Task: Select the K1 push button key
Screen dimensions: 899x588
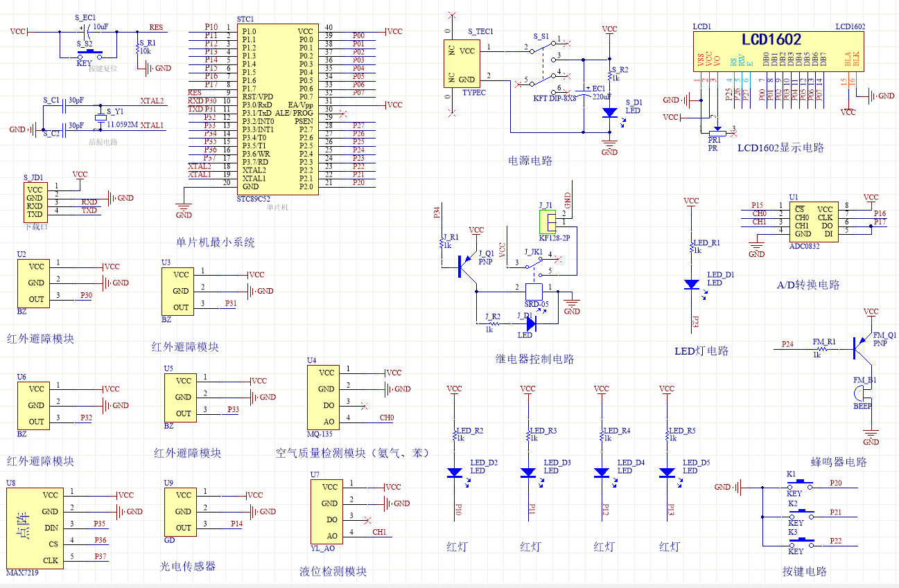Action: tap(803, 483)
